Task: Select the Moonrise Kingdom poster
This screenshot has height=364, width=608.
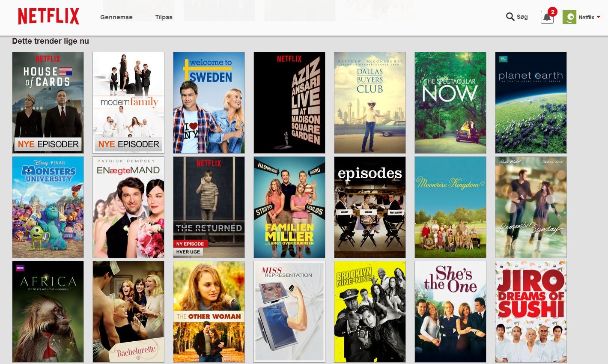Action: 450,207
